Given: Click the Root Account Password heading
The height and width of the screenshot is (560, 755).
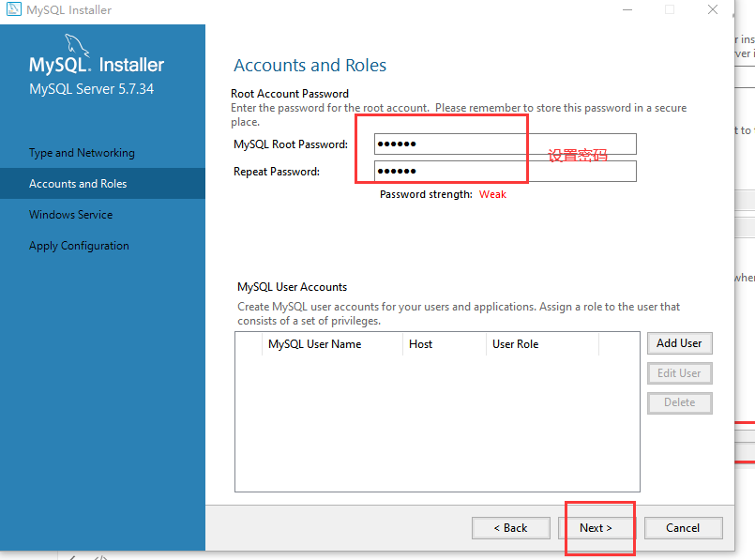Looking at the screenshot, I should [x=290, y=94].
